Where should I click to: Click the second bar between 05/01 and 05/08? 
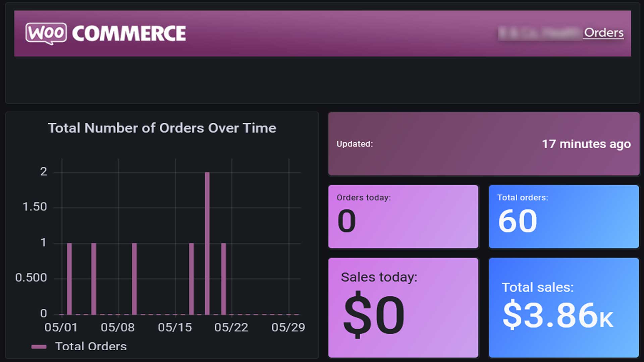pos(94,279)
